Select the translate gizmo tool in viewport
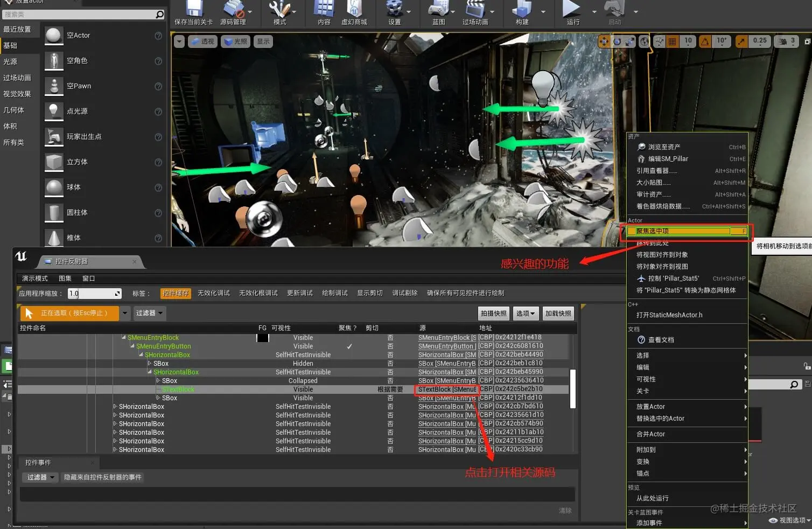This screenshot has height=529, width=812. click(x=604, y=41)
